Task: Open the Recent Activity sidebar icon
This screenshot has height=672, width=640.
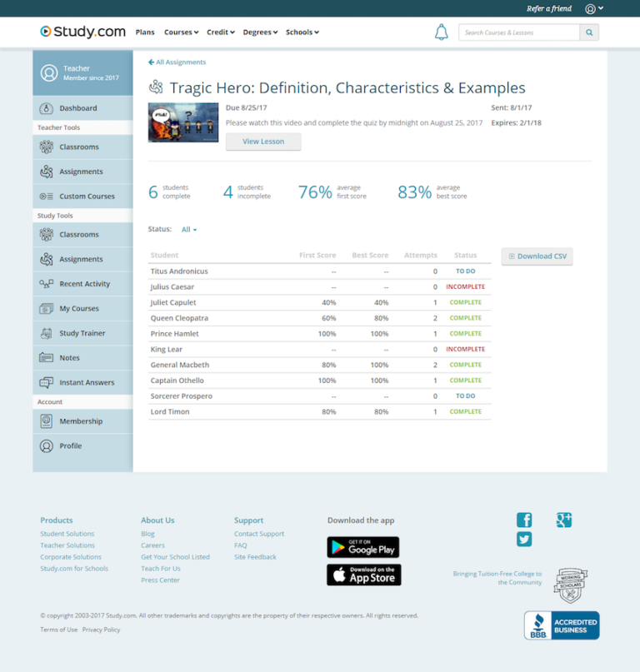Action: pyautogui.click(x=47, y=284)
